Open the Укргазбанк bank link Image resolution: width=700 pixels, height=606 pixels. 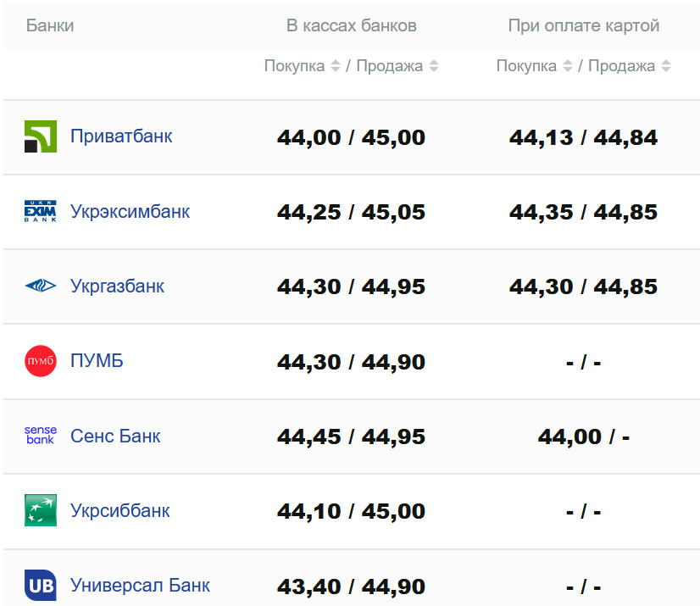tap(117, 286)
